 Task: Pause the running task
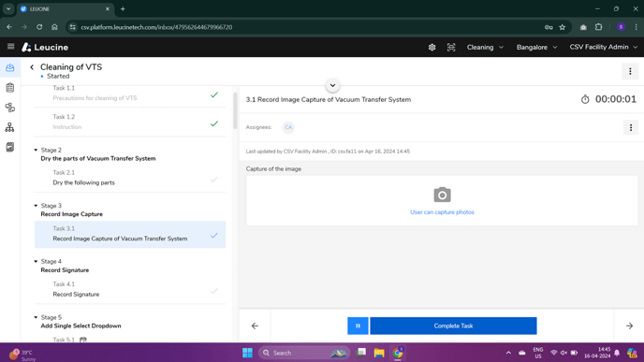358,326
